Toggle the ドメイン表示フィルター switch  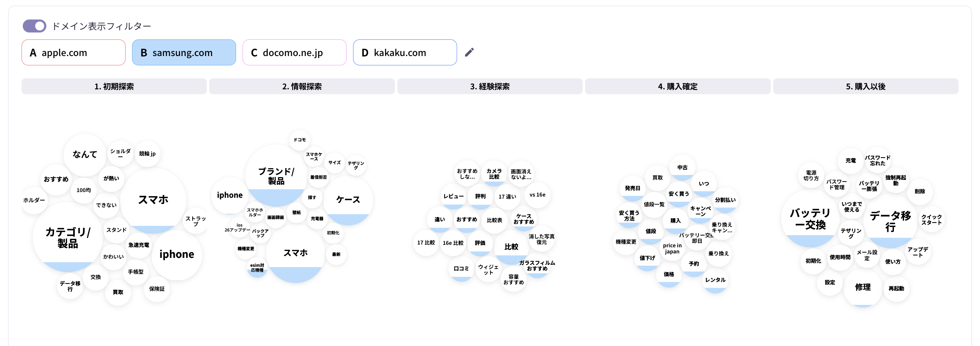point(35,26)
